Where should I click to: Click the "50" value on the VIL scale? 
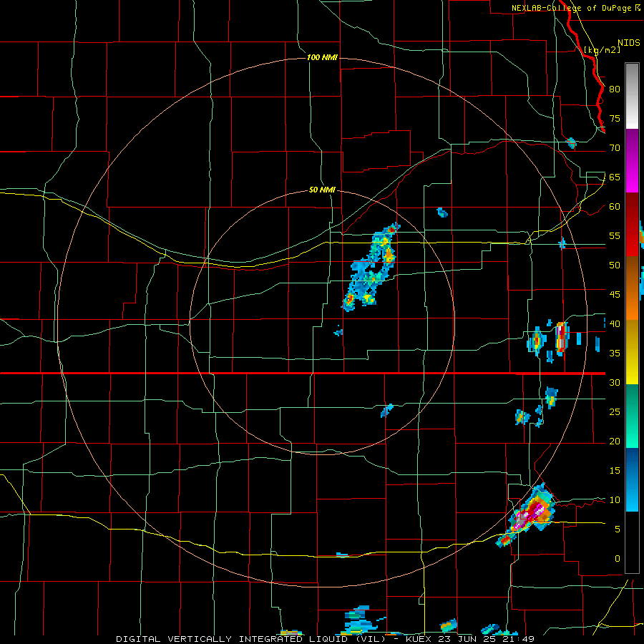(615, 265)
